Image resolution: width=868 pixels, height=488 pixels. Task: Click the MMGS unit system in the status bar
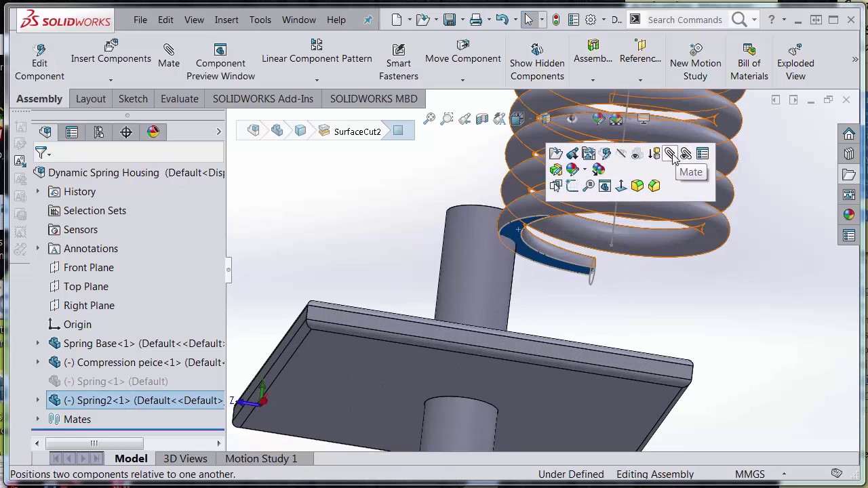pos(749,474)
